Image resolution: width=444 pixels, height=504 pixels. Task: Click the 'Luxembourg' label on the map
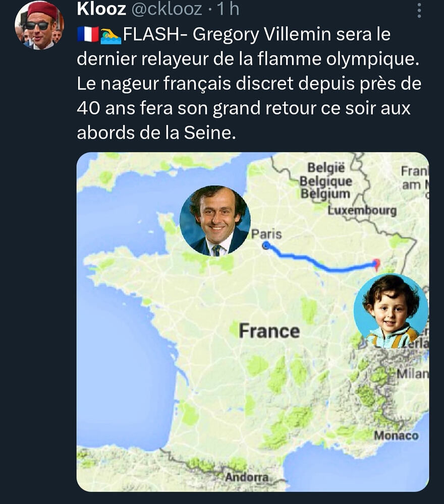click(x=362, y=210)
